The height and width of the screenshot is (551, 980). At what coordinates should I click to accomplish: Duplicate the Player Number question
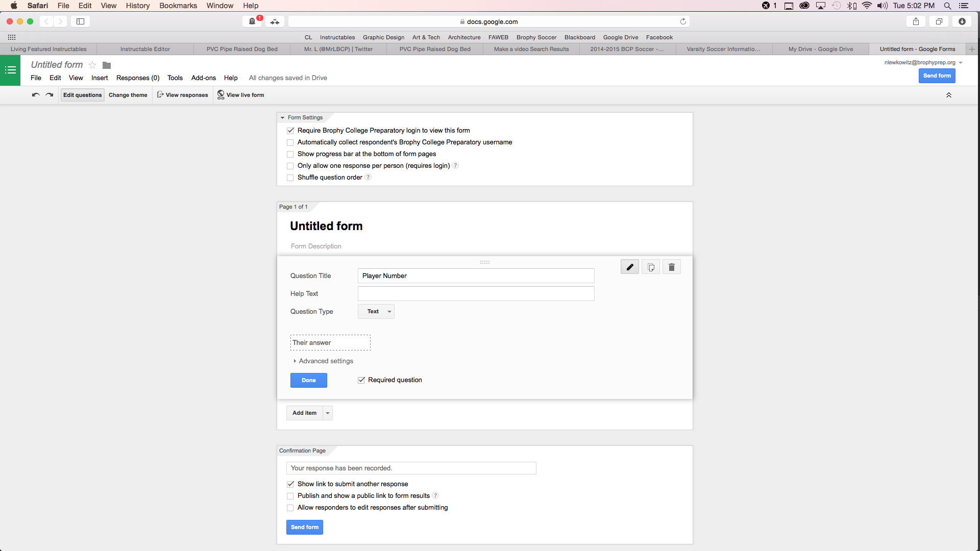[651, 267]
